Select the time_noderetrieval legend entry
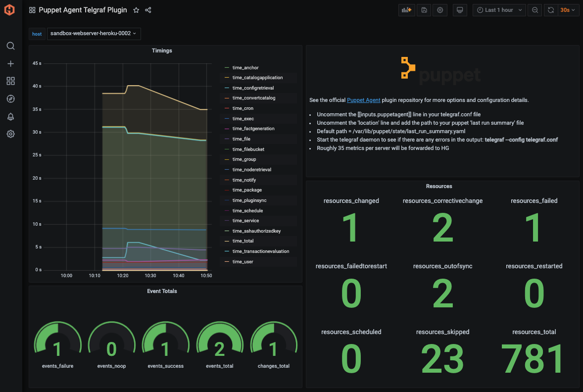The height and width of the screenshot is (392, 583). tap(252, 170)
